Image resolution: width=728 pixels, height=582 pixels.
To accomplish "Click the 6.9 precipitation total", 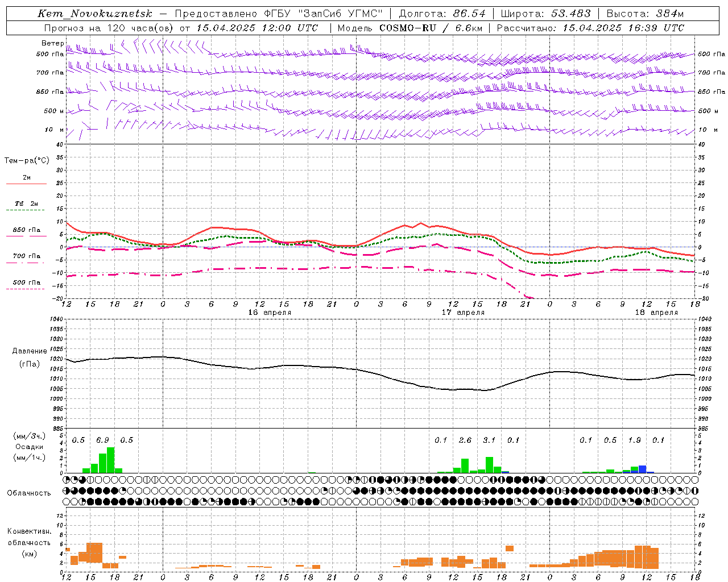I will 102,440.
